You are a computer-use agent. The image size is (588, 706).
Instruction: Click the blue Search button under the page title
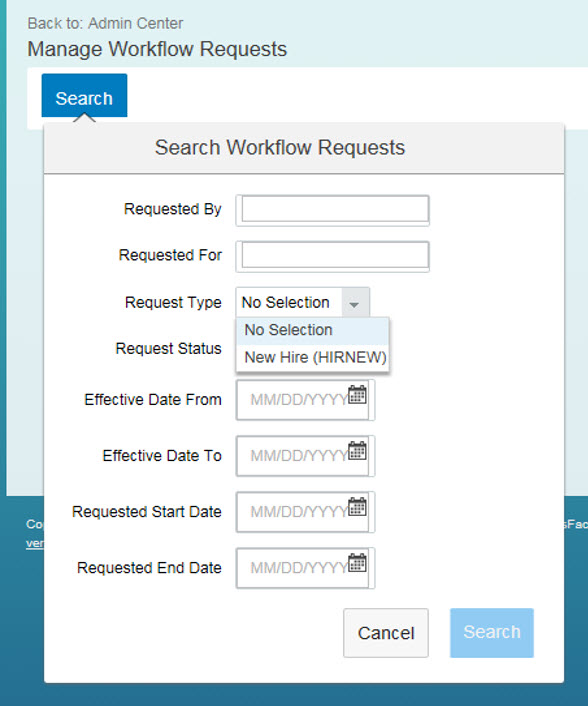point(84,96)
